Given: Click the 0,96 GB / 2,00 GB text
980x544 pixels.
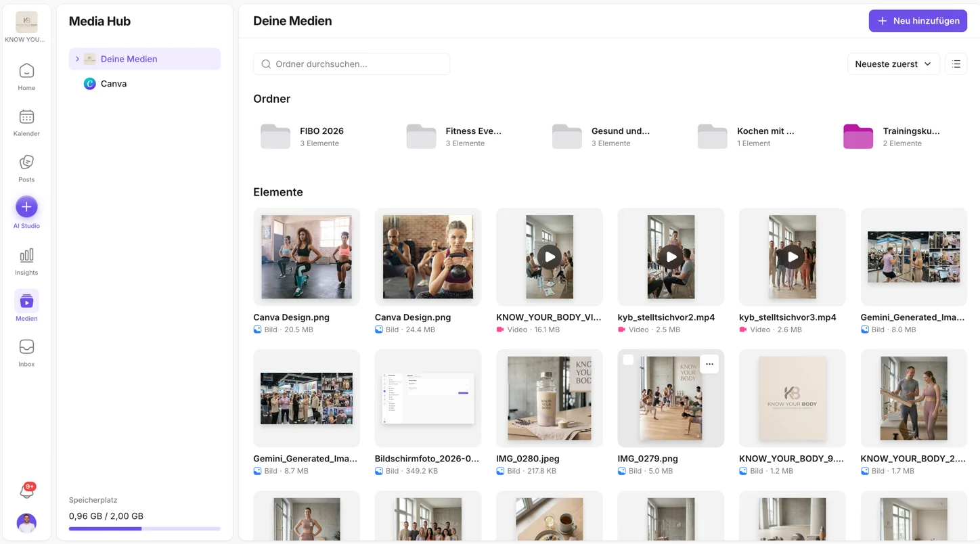Looking at the screenshot, I should pos(106,516).
